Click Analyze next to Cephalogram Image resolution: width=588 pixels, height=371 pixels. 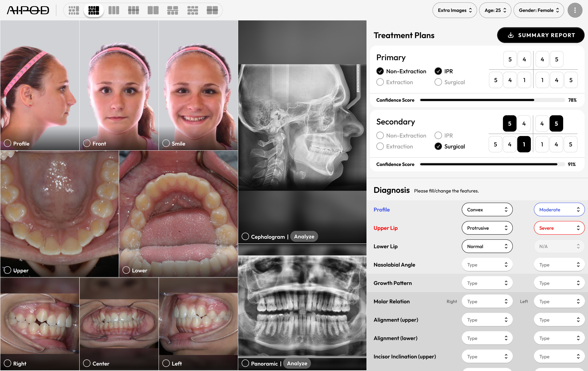point(304,237)
